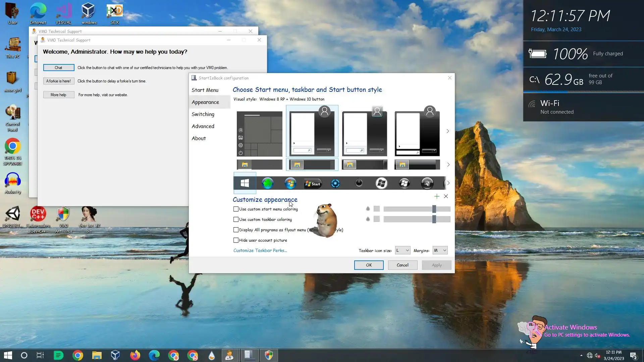Click the Chat button in VMO Support
This screenshot has width=644, height=362.
[x=58, y=68]
